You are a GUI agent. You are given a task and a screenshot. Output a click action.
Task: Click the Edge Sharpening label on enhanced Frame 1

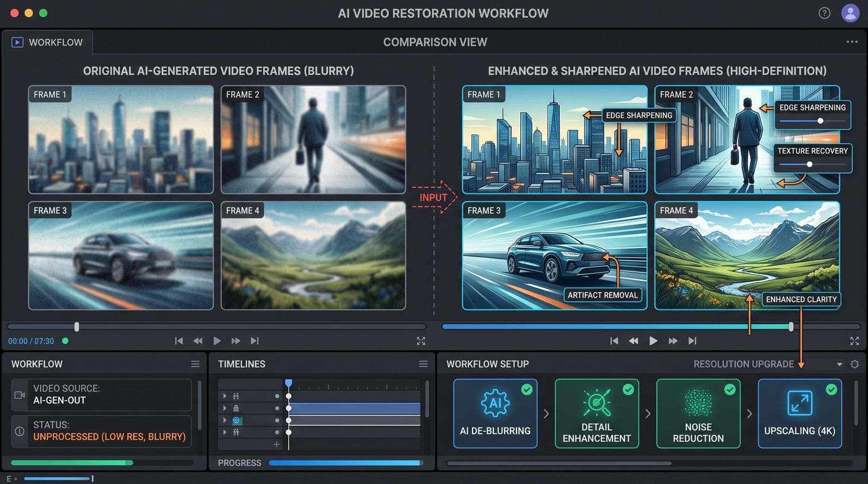tap(639, 115)
